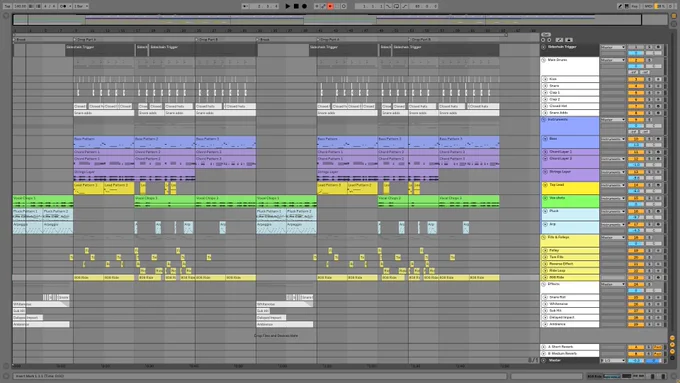Screen dimensions: 680x383
Task: Jump to next locator button
Action: 549,39
